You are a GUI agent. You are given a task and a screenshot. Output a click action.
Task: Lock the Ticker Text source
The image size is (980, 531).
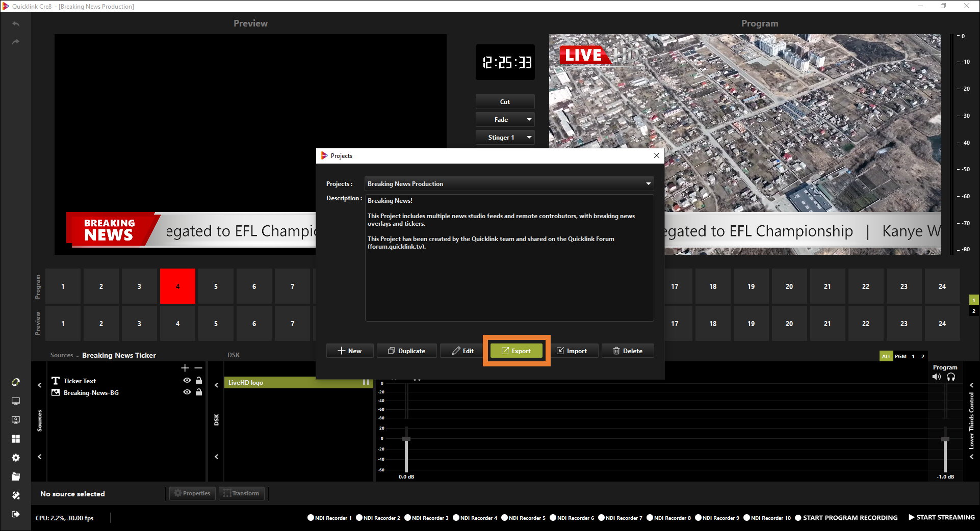199,381
